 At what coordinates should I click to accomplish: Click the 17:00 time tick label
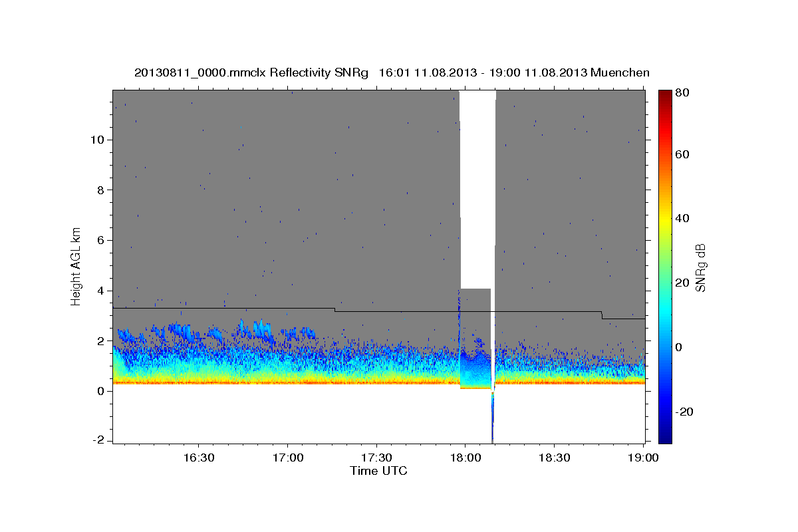288,458
